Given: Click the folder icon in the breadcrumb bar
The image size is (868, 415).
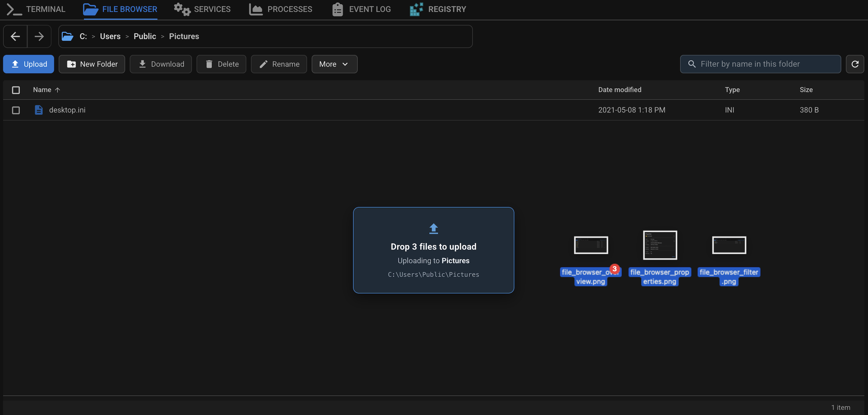Looking at the screenshot, I should tap(67, 37).
